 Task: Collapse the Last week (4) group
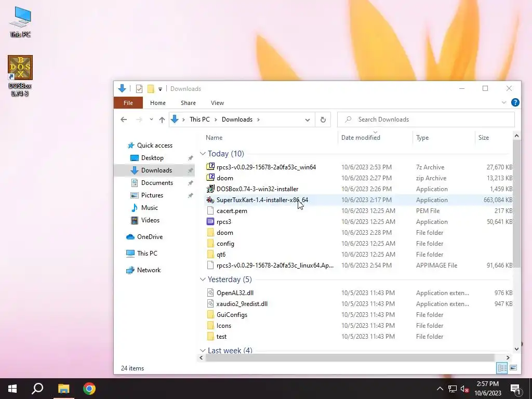(x=203, y=350)
